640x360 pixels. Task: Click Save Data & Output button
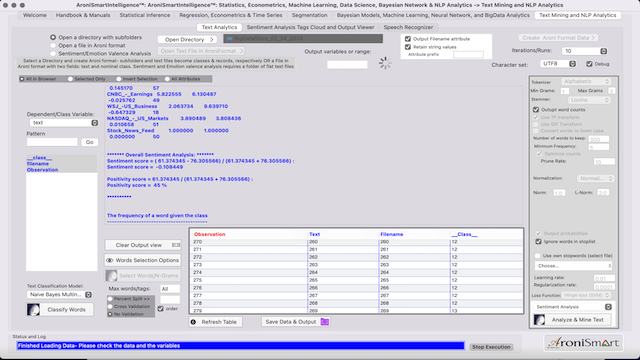296,322
